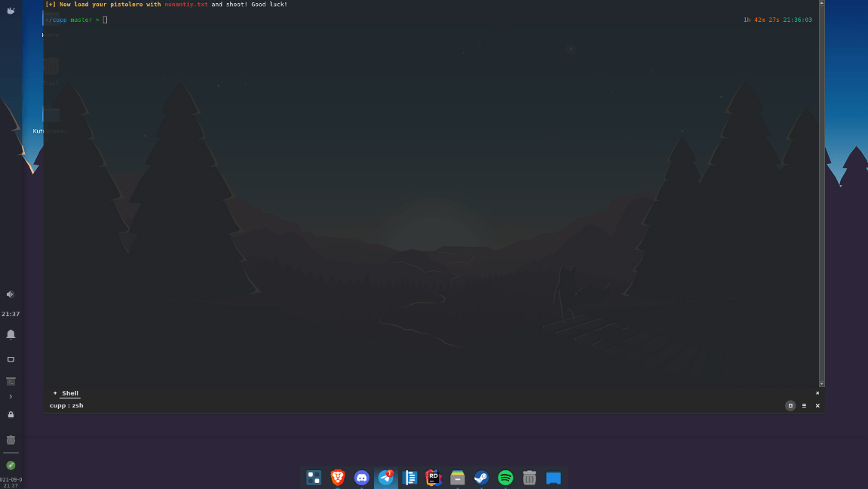
Task: Open notifications via the bell icon
Action: pos(11,334)
